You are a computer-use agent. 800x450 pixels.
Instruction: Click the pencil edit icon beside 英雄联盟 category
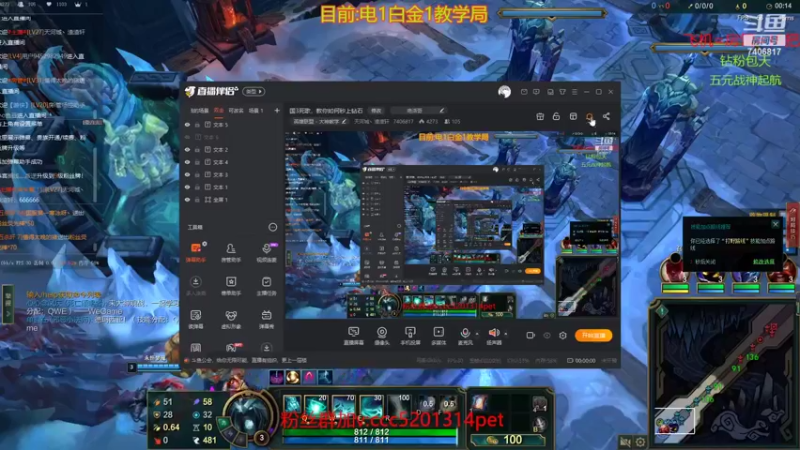pyautogui.click(x=344, y=121)
